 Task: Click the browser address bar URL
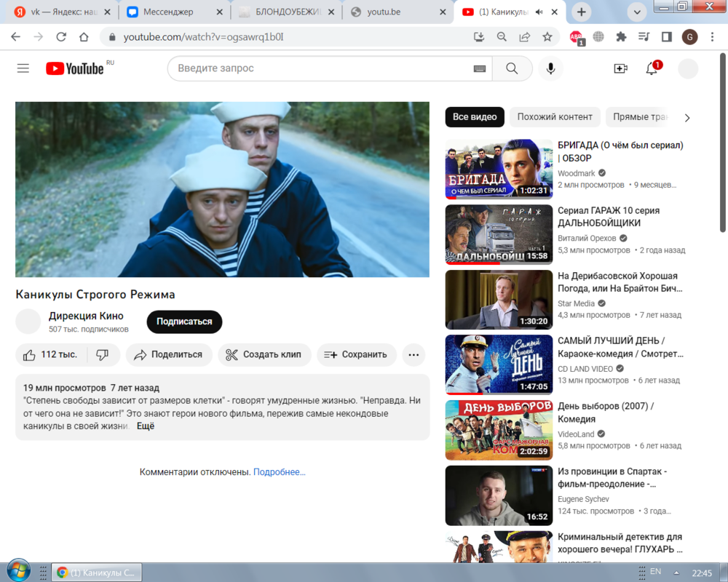click(203, 37)
